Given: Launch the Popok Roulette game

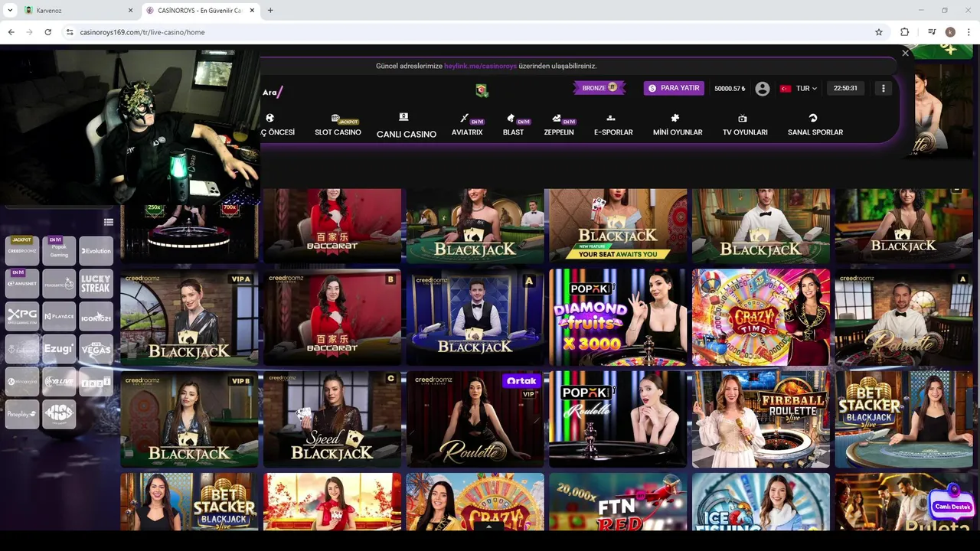Looking at the screenshot, I should [x=618, y=419].
